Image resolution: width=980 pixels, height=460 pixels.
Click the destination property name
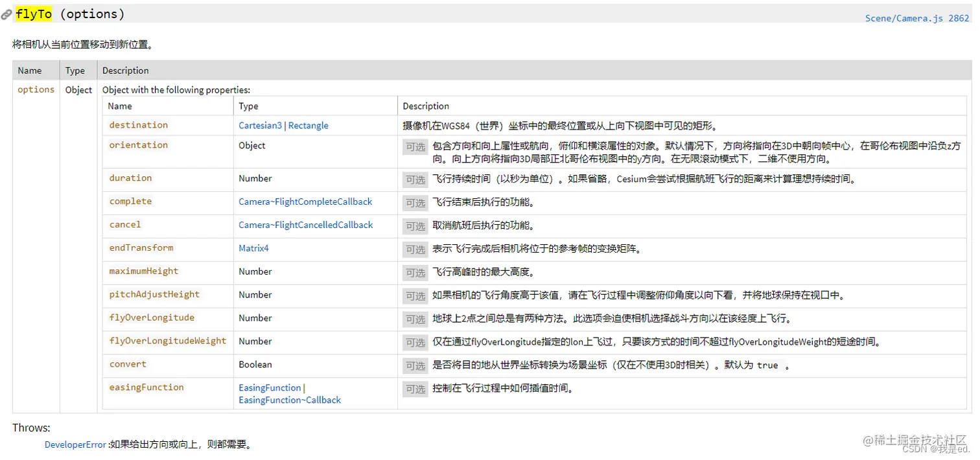138,125
